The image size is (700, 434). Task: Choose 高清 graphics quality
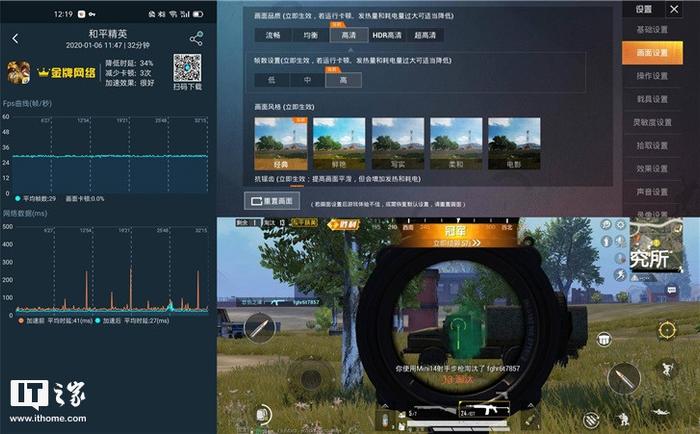[349, 35]
